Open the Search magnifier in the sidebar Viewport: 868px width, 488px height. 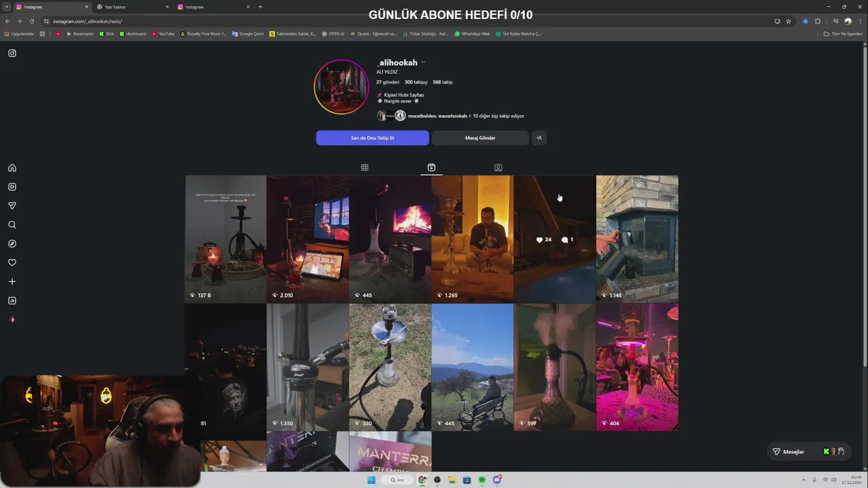[x=12, y=225]
